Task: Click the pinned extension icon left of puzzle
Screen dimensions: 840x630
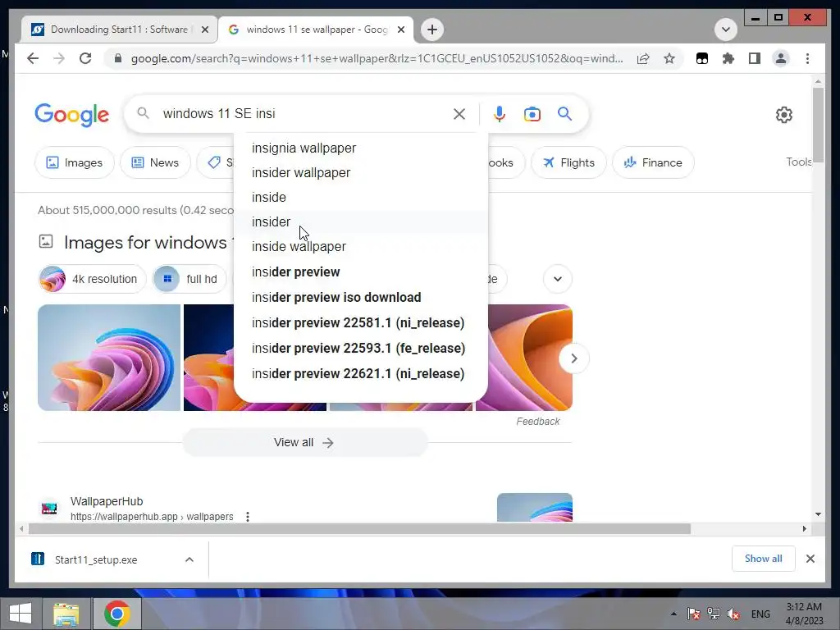Action: [702, 58]
